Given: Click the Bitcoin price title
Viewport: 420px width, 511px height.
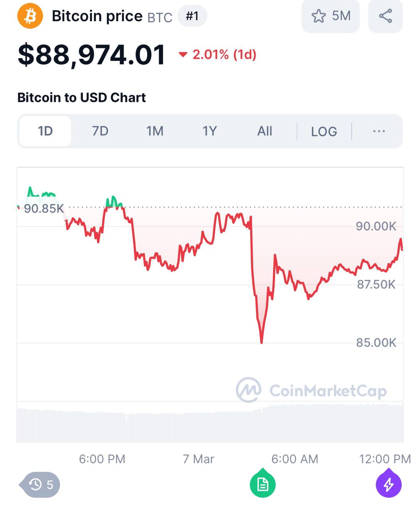Looking at the screenshot, I should pos(97,16).
